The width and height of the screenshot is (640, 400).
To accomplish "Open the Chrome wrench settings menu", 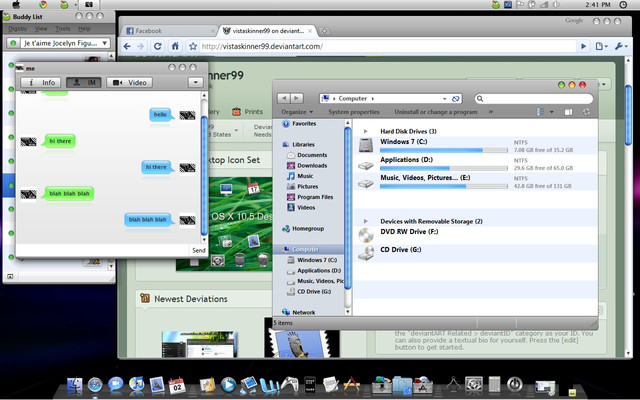I will point(621,46).
